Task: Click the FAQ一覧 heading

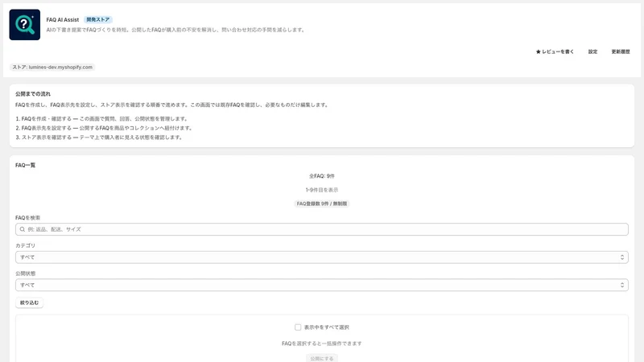Action: pos(26,165)
